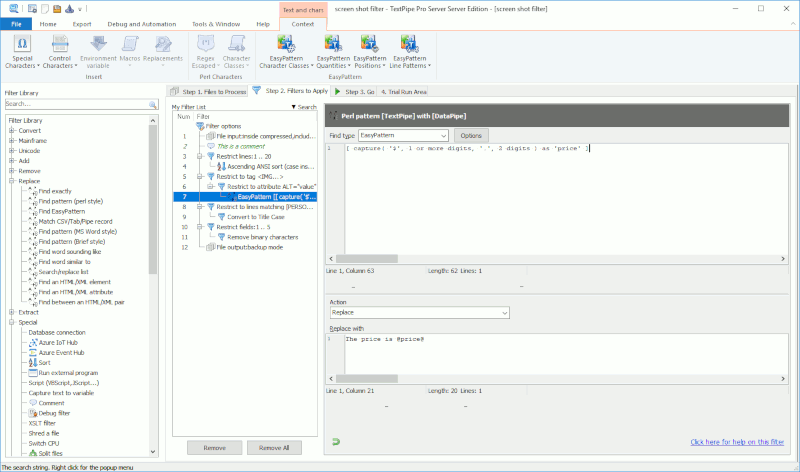Open EasyPattern Positions menu
Viewport: 800px width, 472px height.
[370, 52]
